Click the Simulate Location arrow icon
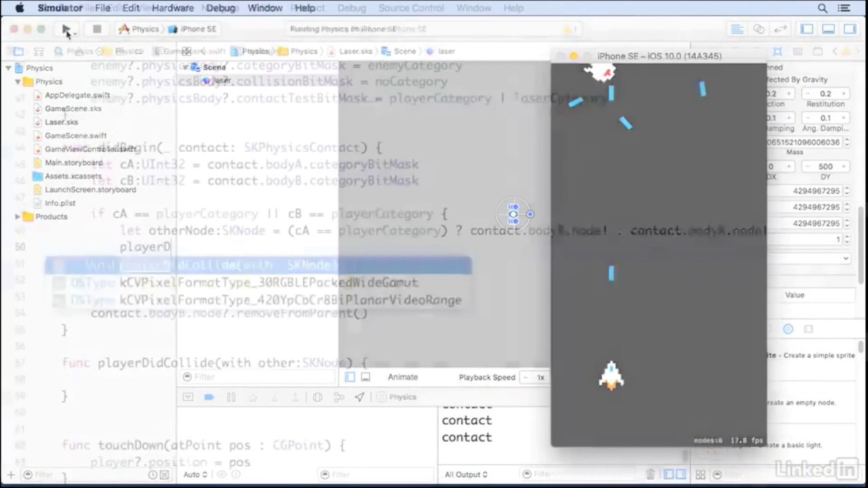This screenshot has width=868, height=488. [x=360, y=397]
